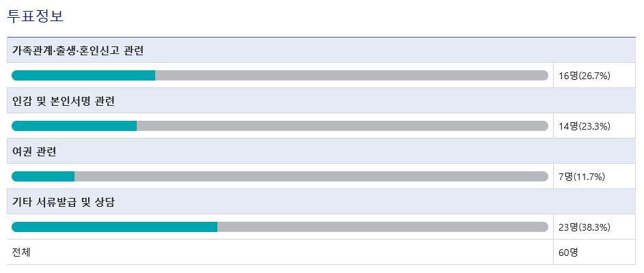Click gray unfilled part of 가족관계 progress bar
644x273 pixels.
coord(351,75)
